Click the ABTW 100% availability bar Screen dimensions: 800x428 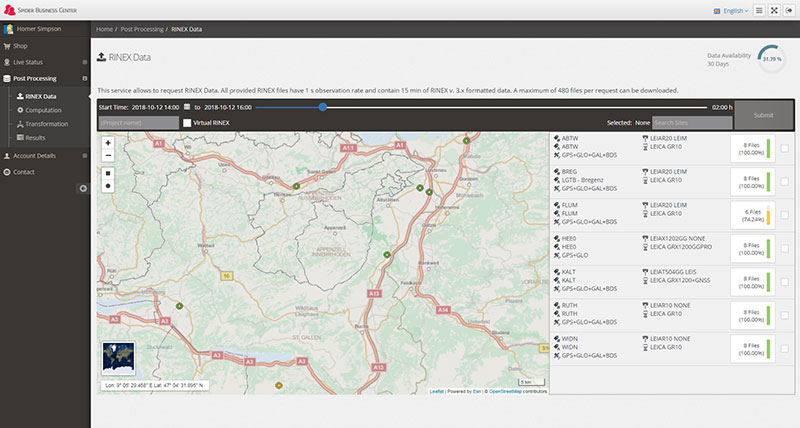coord(768,148)
